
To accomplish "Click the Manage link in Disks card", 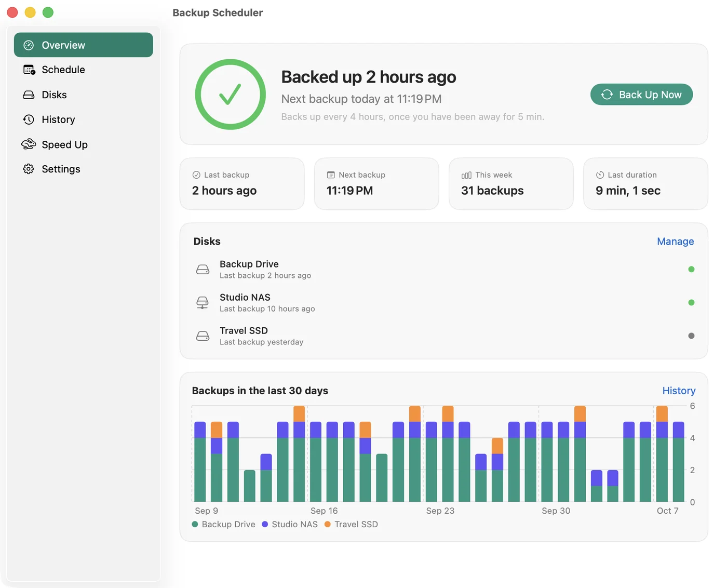I will (x=675, y=242).
